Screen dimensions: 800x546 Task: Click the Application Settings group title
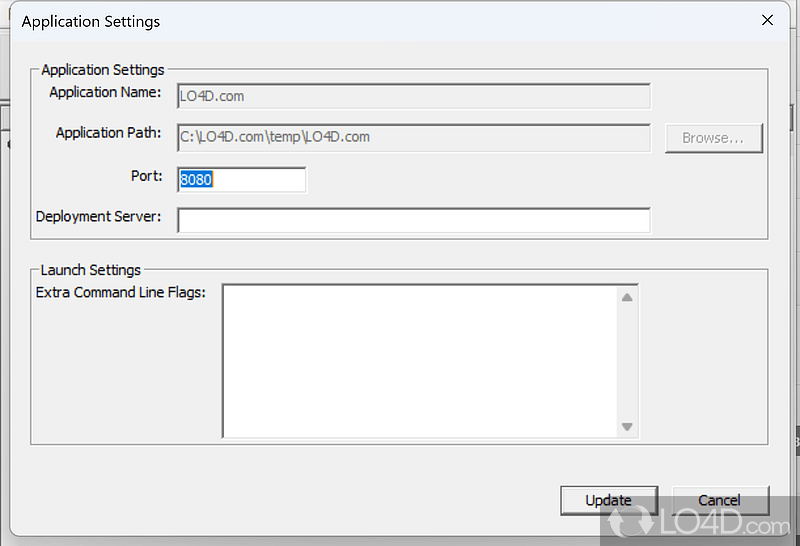click(103, 70)
